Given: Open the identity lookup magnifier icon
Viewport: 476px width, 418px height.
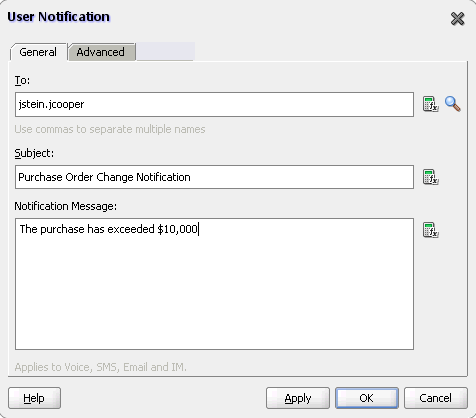Looking at the screenshot, I should 453,104.
